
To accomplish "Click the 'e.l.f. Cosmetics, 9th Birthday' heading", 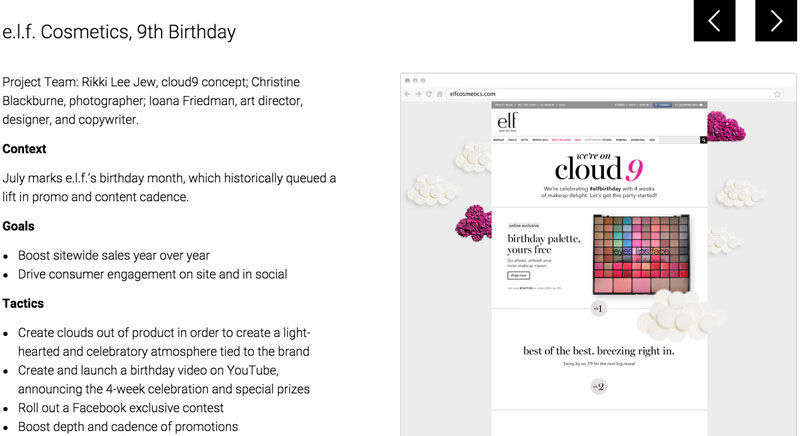I will click(119, 32).
